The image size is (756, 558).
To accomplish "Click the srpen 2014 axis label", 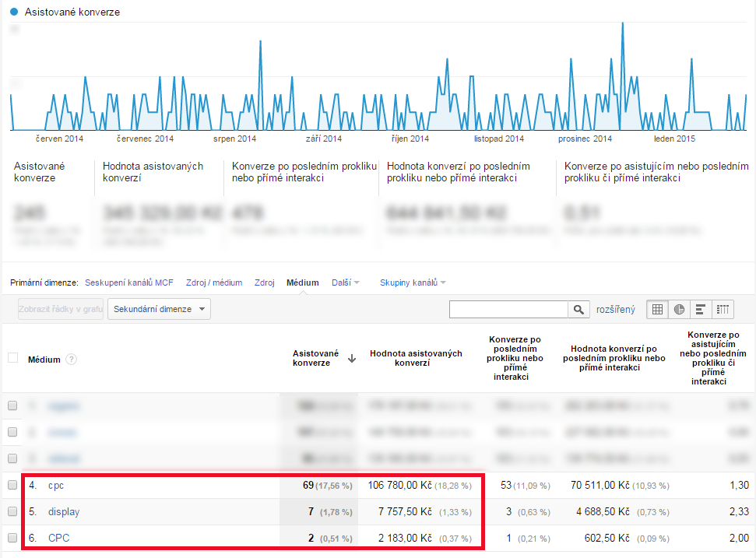I will pos(235,139).
